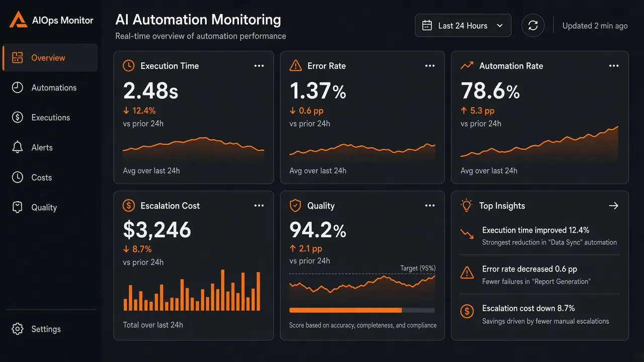Open the Escalation Cost card options menu
Image resolution: width=644 pixels, height=362 pixels.
coord(259,206)
